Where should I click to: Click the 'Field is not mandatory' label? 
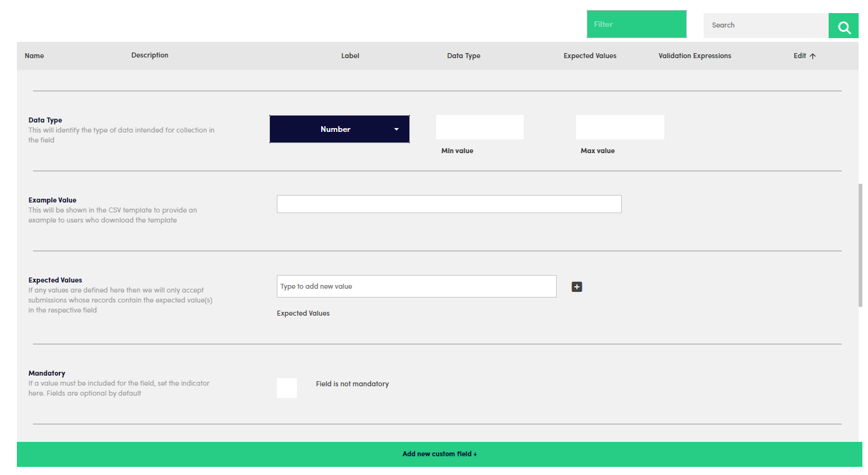pyautogui.click(x=352, y=384)
